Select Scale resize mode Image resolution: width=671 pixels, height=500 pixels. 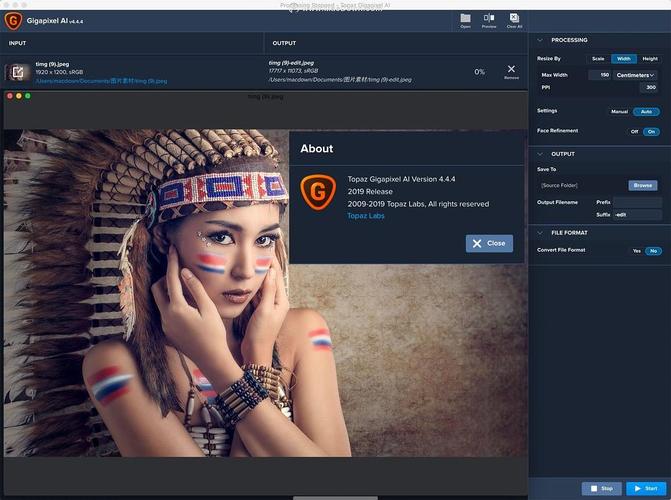(x=598, y=59)
